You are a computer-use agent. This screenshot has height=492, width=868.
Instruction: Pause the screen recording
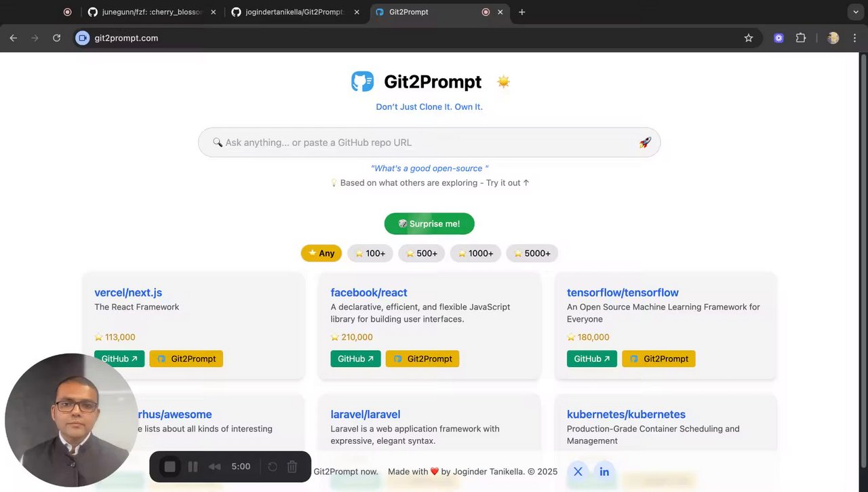[193, 467]
